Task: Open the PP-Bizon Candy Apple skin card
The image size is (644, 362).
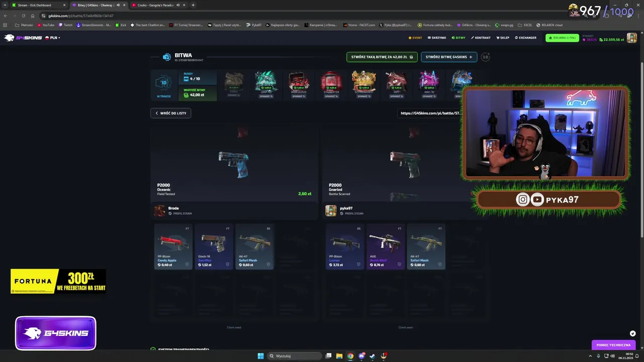Action: [x=173, y=246]
